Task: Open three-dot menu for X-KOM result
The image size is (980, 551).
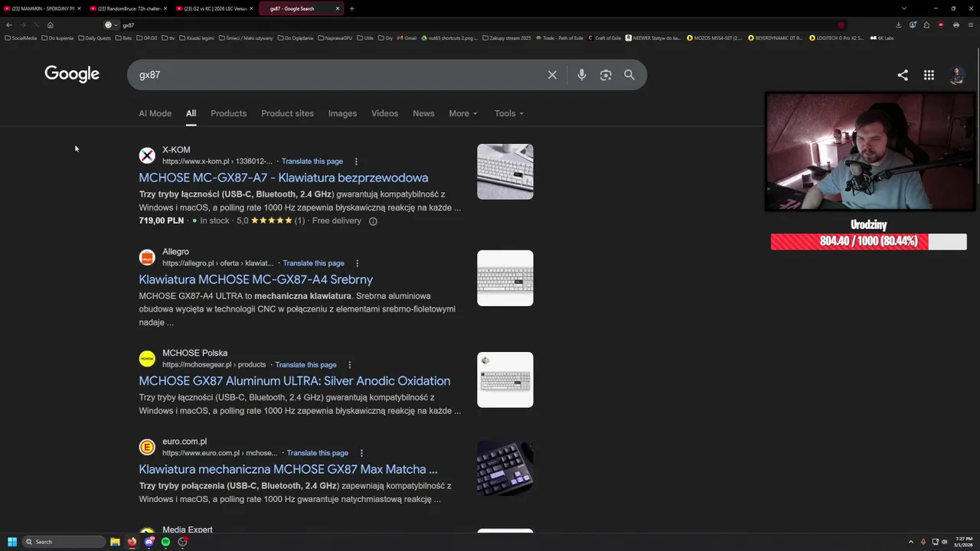Action: pos(356,161)
